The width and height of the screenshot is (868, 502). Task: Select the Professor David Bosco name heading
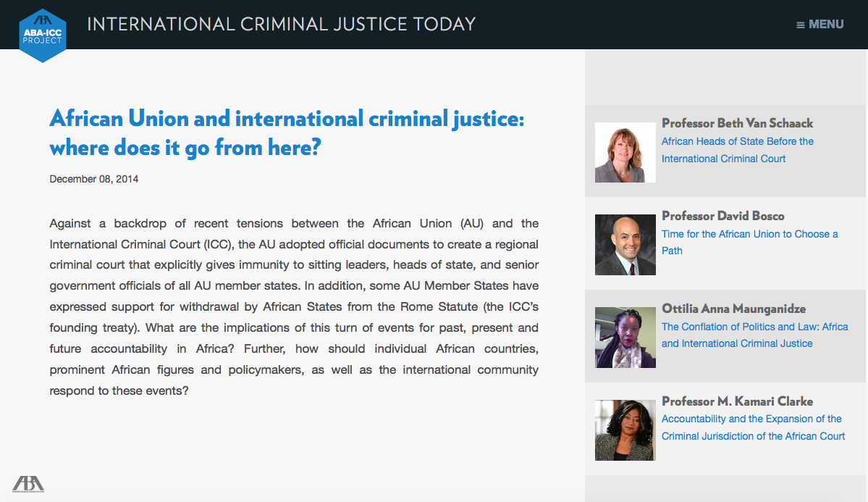(723, 216)
